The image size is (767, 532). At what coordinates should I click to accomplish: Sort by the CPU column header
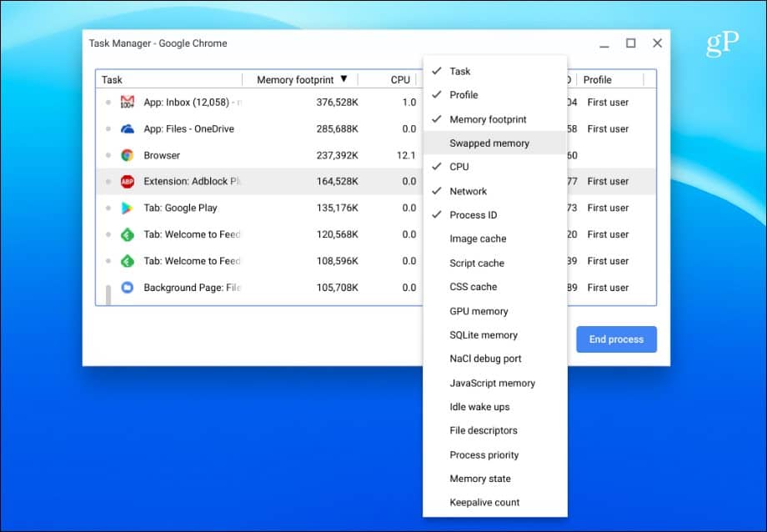tap(388, 79)
